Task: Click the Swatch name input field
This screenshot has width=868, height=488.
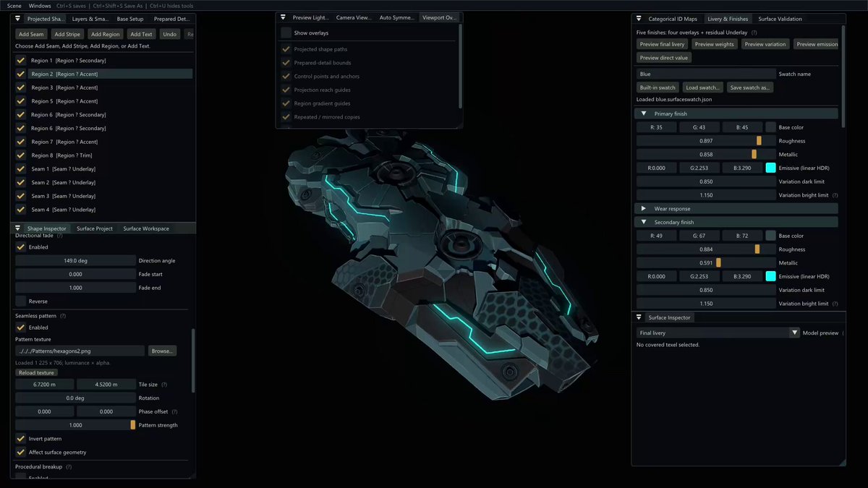Action: click(x=706, y=74)
